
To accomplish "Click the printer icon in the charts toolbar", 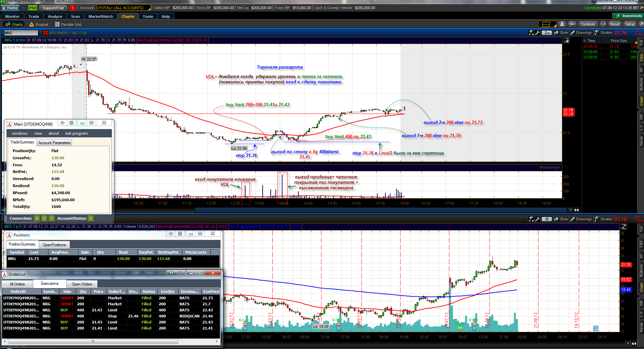I will pyautogui.click(x=603, y=24).
